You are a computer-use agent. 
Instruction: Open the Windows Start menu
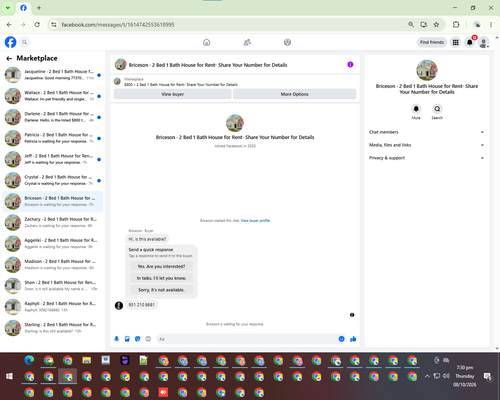(9, 376)
